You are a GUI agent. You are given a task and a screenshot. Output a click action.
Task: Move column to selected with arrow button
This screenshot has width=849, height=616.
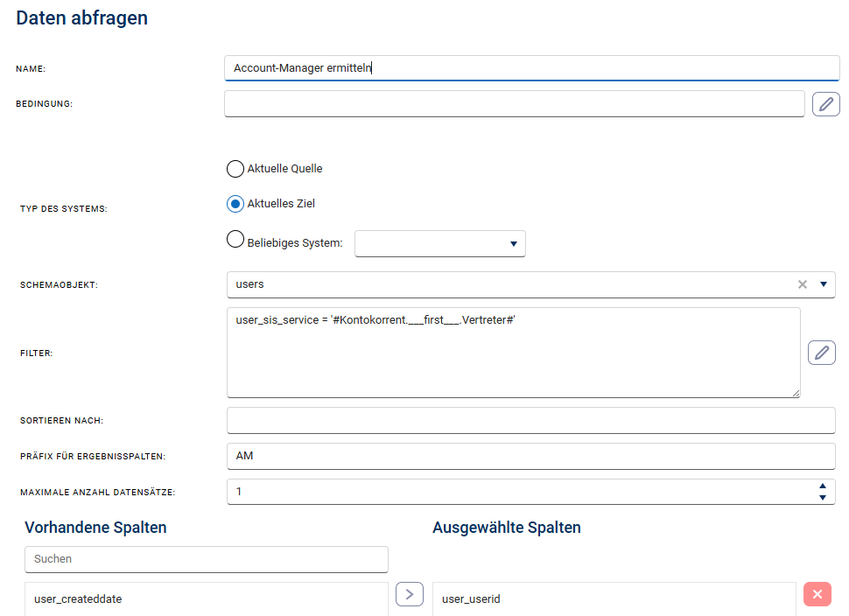click(x=409, y=594)
